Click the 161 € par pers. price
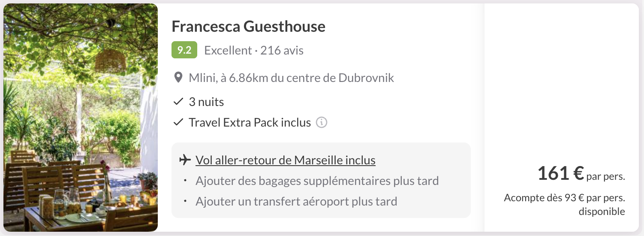Screen dimensions: 644x236 (581, 174)
